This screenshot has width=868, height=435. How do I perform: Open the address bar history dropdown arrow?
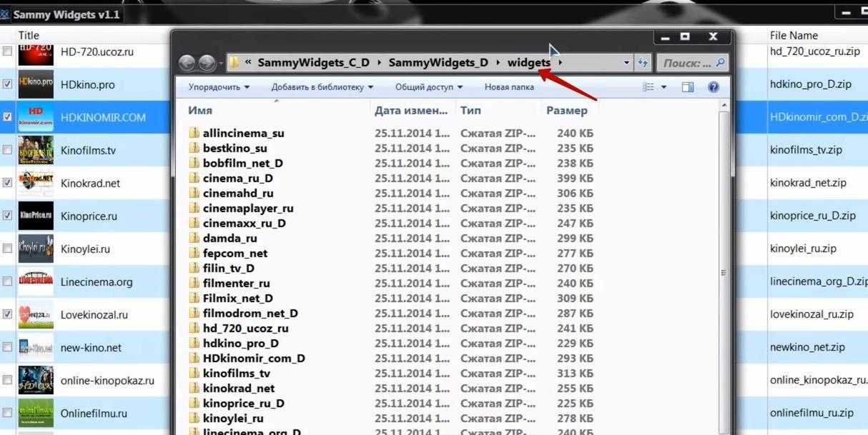(x=627, y=63)
